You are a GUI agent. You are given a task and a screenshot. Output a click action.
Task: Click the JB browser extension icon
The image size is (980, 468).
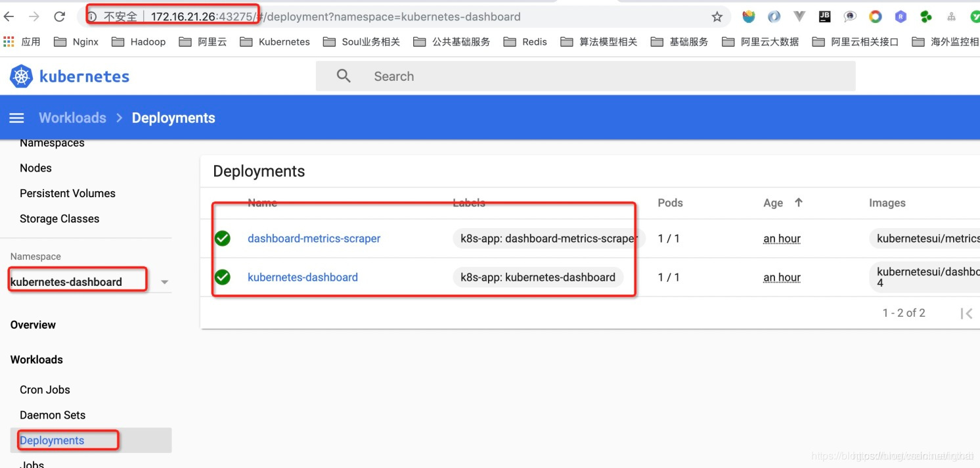pyautogui.click(x=825, y=16)
